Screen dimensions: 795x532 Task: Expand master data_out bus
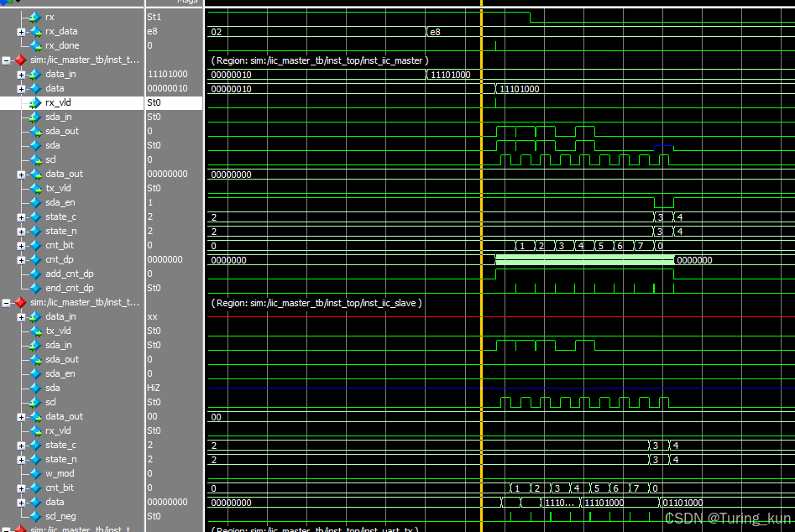[x=21, y=175]
